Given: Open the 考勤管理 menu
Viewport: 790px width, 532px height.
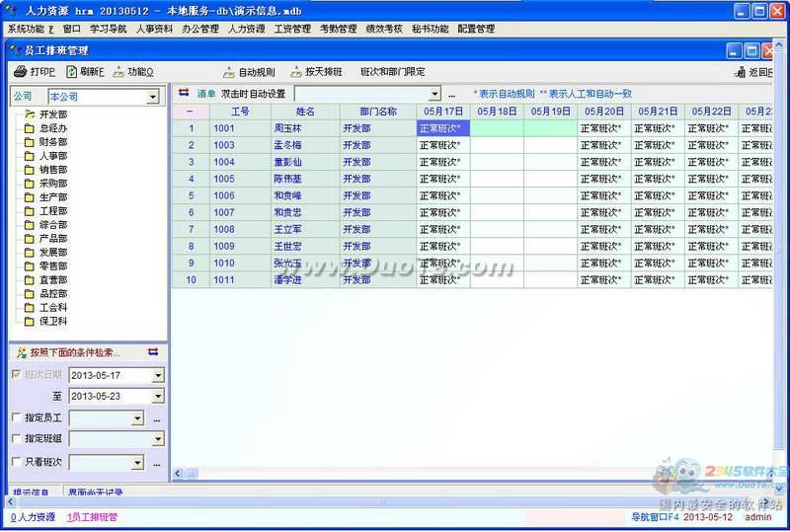Looking at the screenshot, I should 338,30.
